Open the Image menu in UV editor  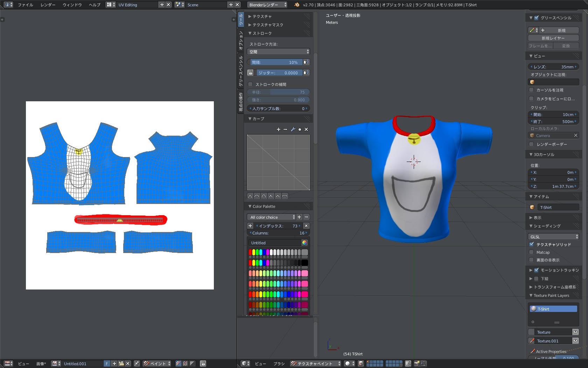tap(41, 363)
